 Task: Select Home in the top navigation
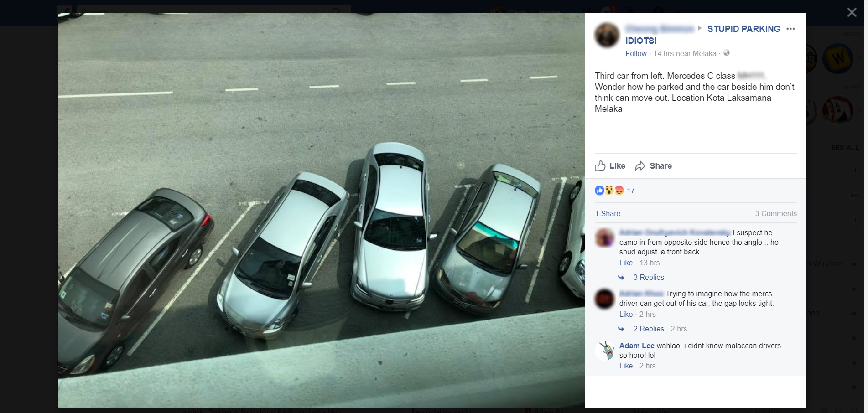pos(550,11)
